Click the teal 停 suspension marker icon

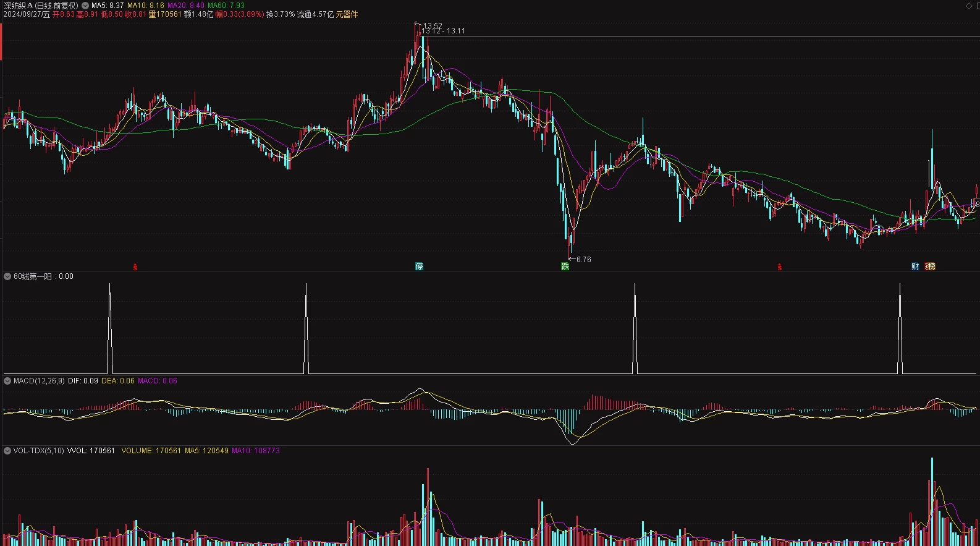[420, 267]
